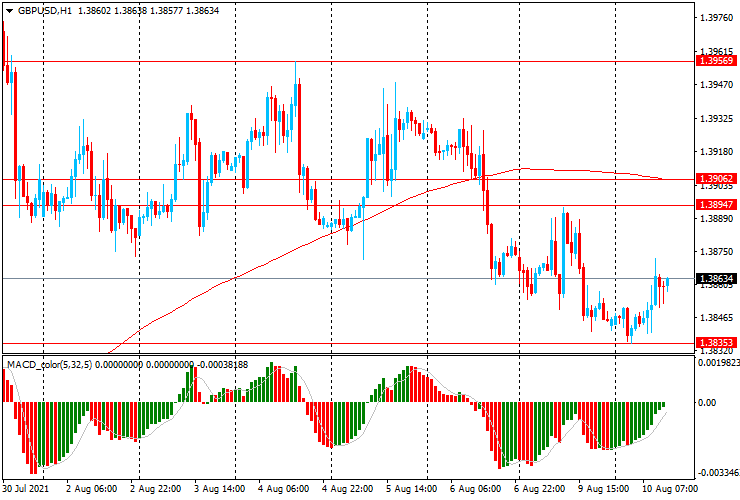Click the 9 Aug 15:00 time axis label
Viewport: 740px width, 500px height.
[604, 489]
